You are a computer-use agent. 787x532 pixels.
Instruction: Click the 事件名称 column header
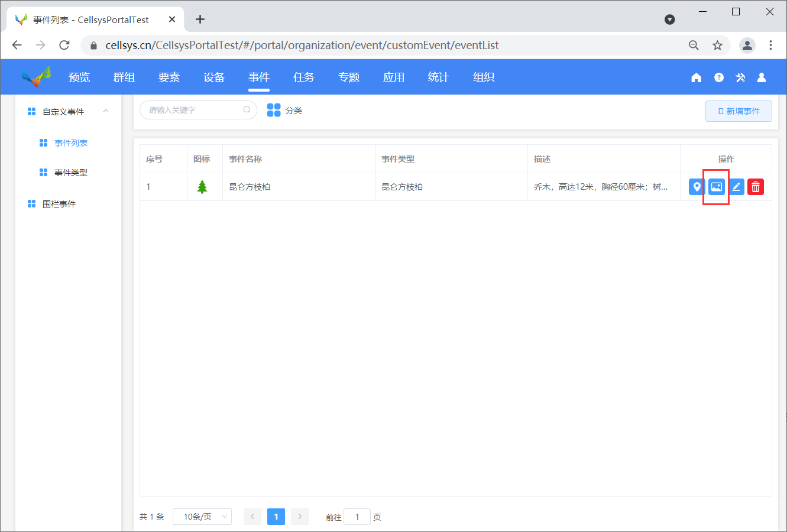(245, 159)
